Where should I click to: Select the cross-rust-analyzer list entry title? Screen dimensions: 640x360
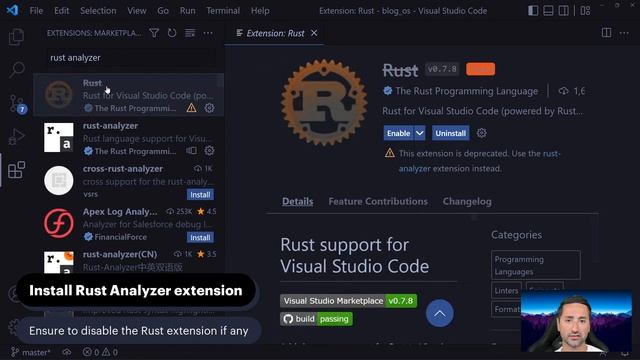point(122,169)
